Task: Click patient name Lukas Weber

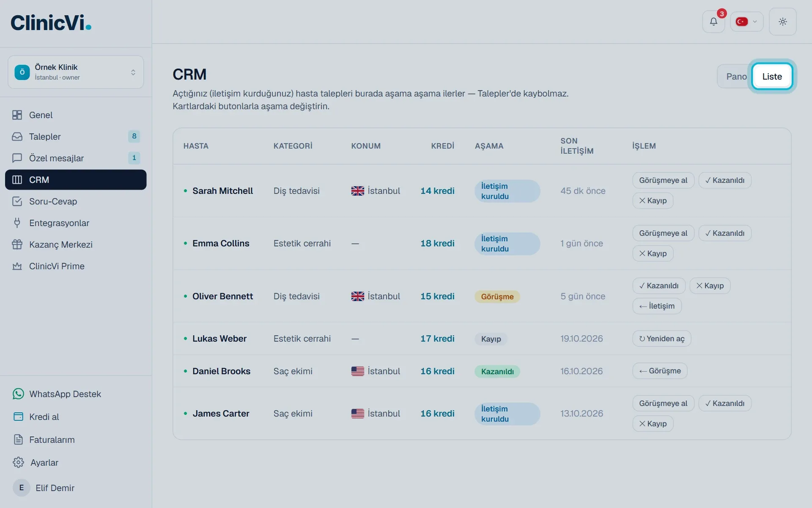Action: point(219,339)
